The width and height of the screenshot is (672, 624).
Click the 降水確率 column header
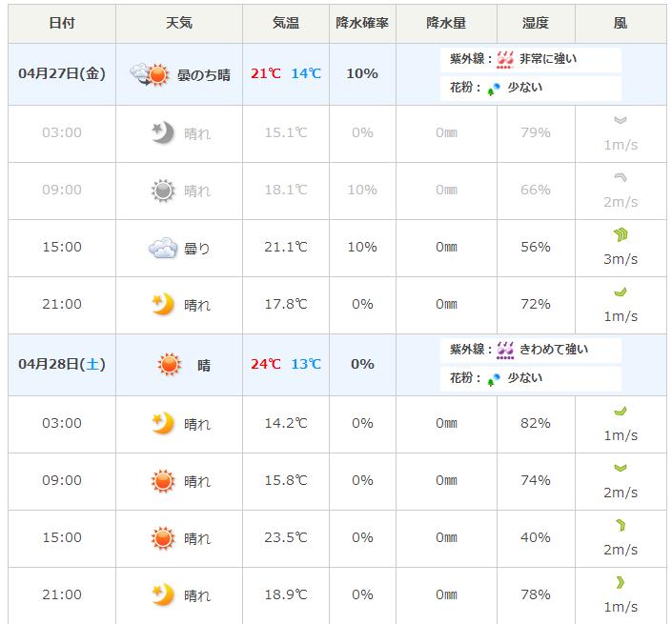362,22
